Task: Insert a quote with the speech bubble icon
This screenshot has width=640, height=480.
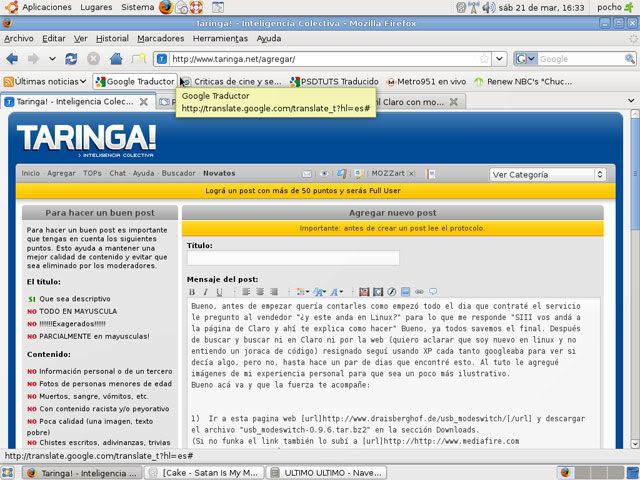Action: pyautogui.click(x=433, y=291)
